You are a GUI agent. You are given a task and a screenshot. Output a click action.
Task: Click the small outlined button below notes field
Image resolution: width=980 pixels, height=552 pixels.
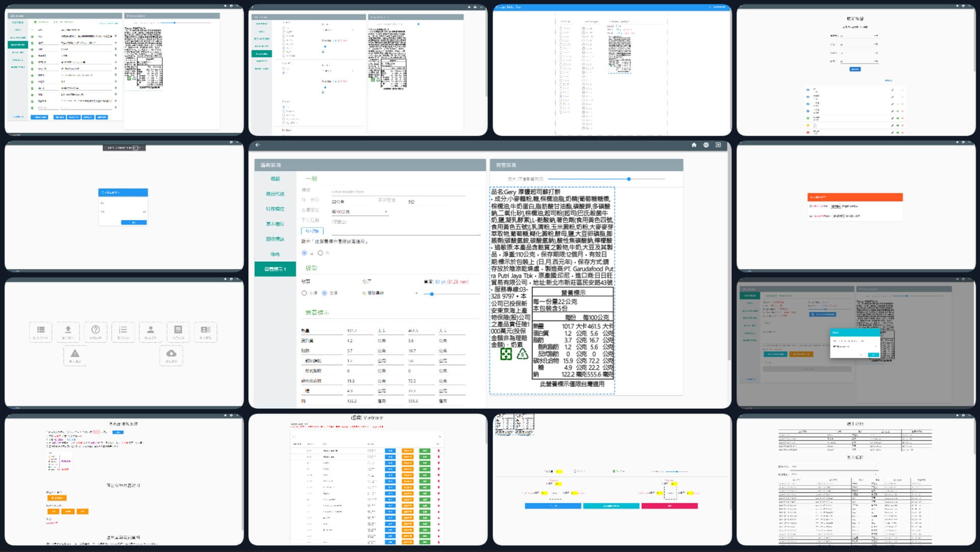[x=312, y=231]
